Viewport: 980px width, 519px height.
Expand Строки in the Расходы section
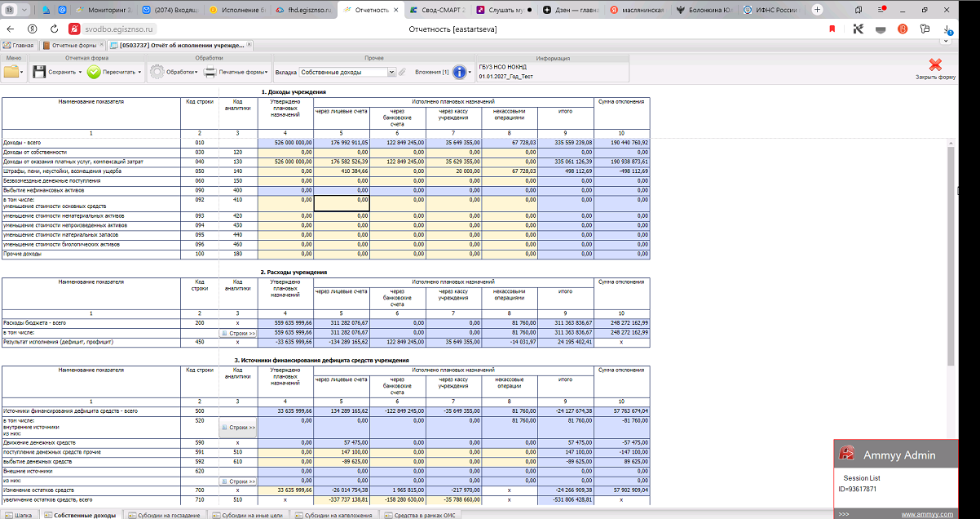pyautogui.click(x=238, y=333)
